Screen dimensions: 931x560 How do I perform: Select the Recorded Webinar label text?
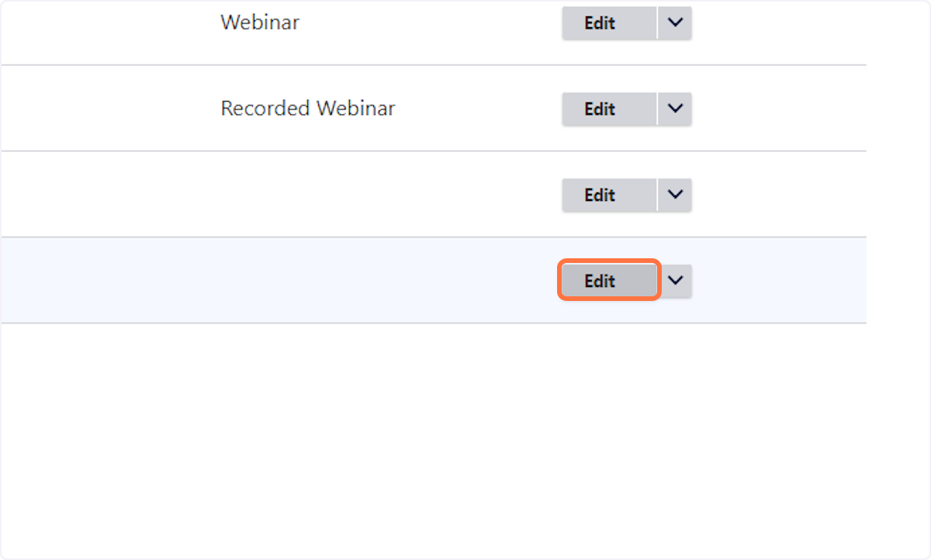click(308, 109)
